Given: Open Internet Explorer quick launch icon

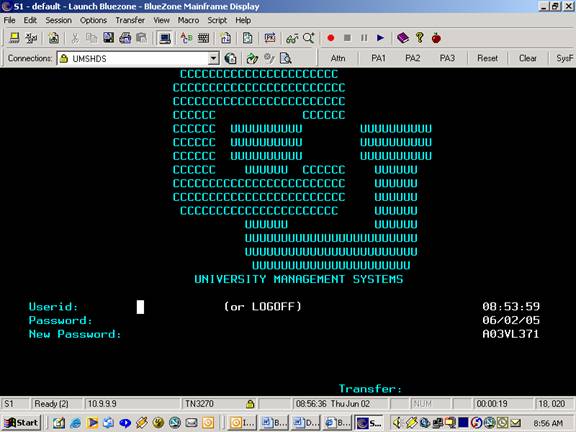Looking at the screenshot, I should [75, 423].
